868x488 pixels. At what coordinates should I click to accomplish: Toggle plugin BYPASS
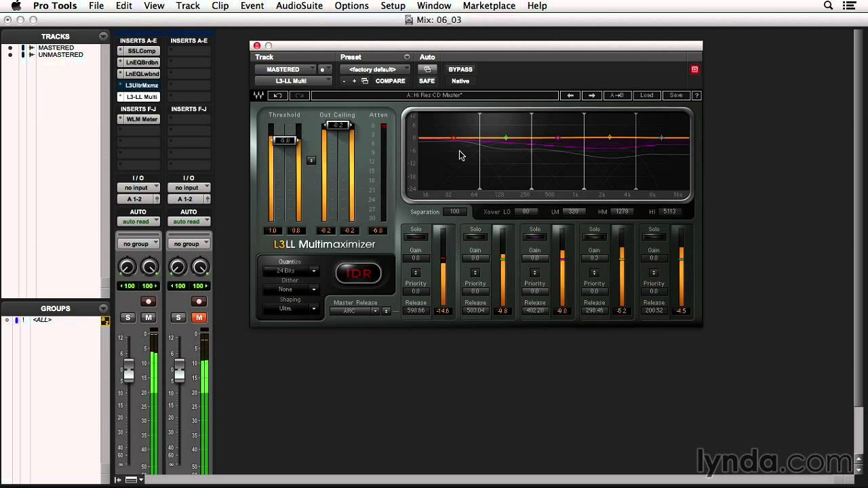(x=460, y=69)
